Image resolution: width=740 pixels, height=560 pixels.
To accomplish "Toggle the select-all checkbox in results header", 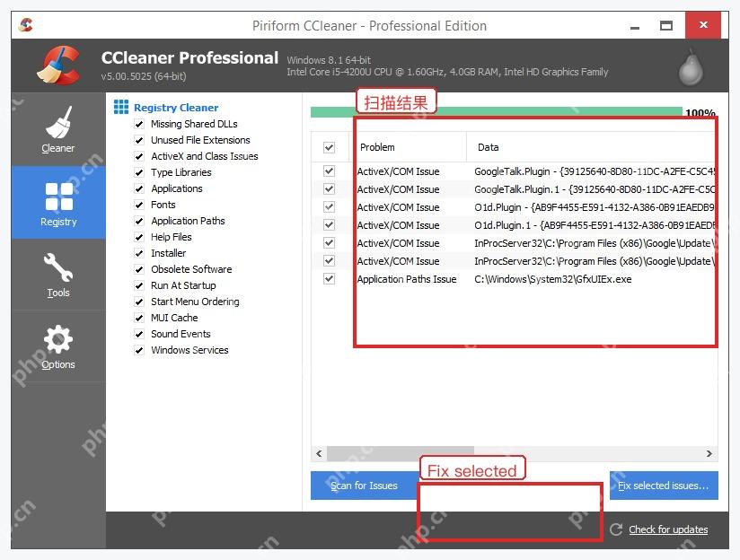I will (329, 147).
